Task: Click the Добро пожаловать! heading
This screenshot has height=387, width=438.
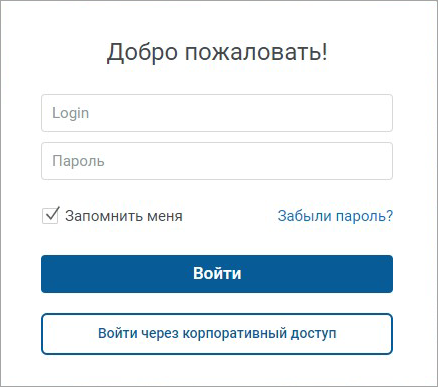Action: pyautogui.click(x=217, y=52)
